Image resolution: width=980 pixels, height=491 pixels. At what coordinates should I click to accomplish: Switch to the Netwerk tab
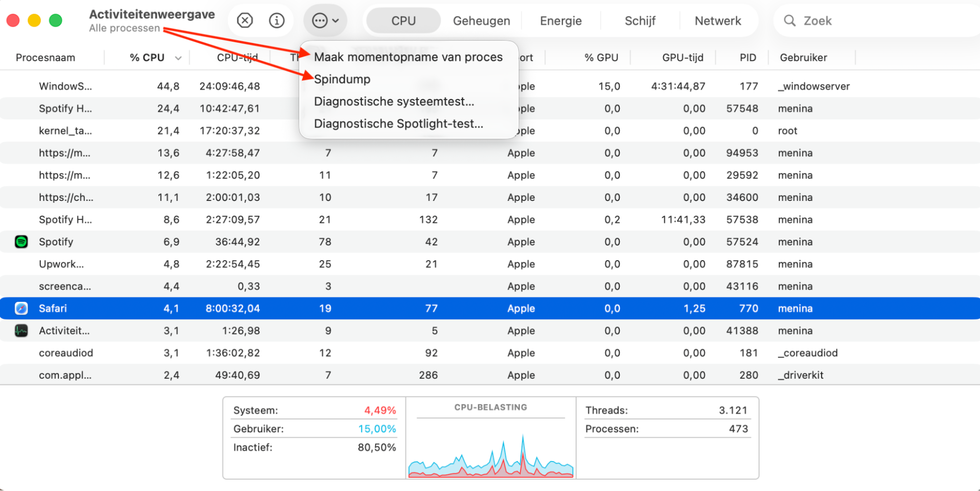[717, 21]
